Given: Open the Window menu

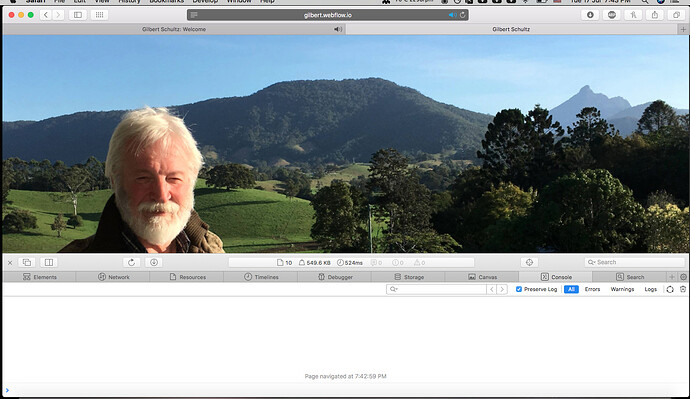Looking at the screenshot, I should point(239,1).
